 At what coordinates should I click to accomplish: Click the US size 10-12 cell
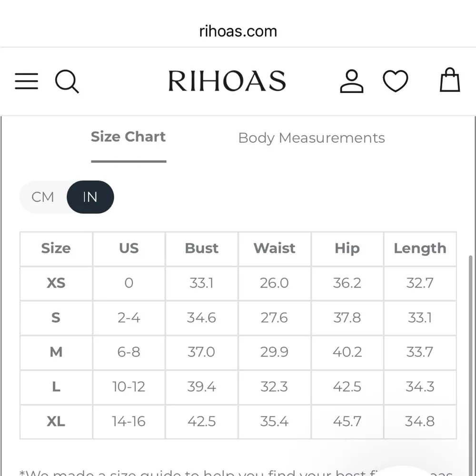(129, 387)
